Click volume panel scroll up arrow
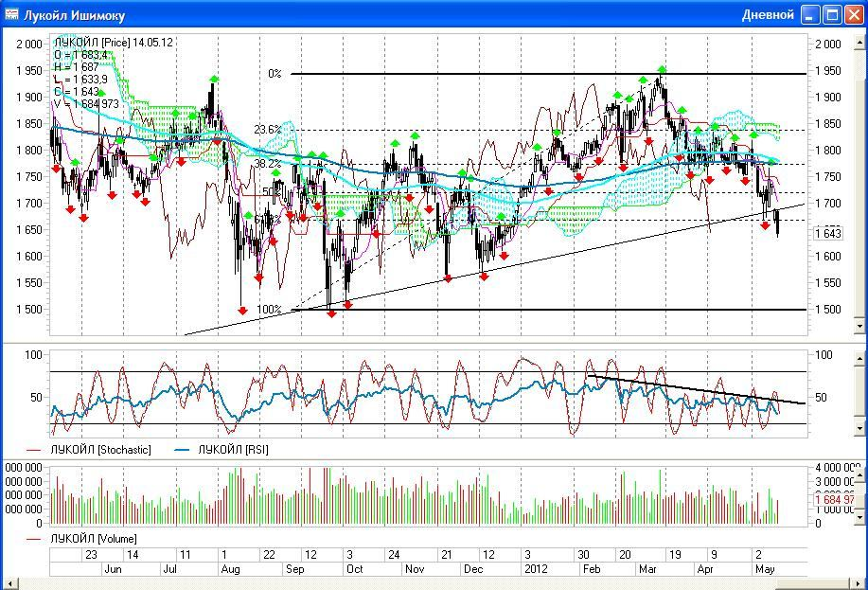Screen dimensions: 868x590 click(859, 474)
